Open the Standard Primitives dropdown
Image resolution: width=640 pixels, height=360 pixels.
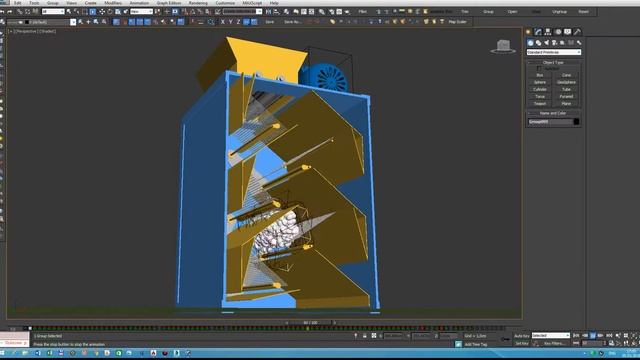[x=553, y=52]
